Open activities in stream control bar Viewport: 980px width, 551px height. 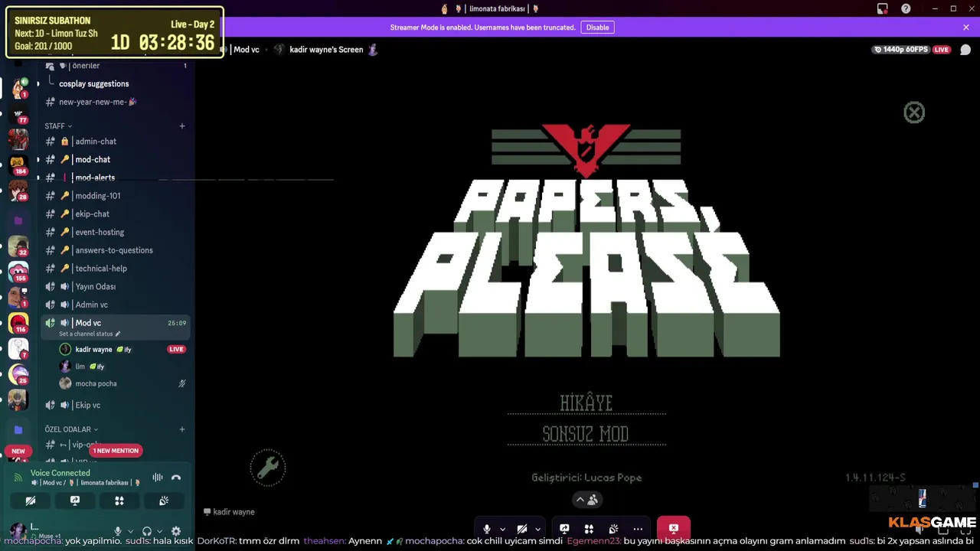pyautogui.click(x=589, y=529)
